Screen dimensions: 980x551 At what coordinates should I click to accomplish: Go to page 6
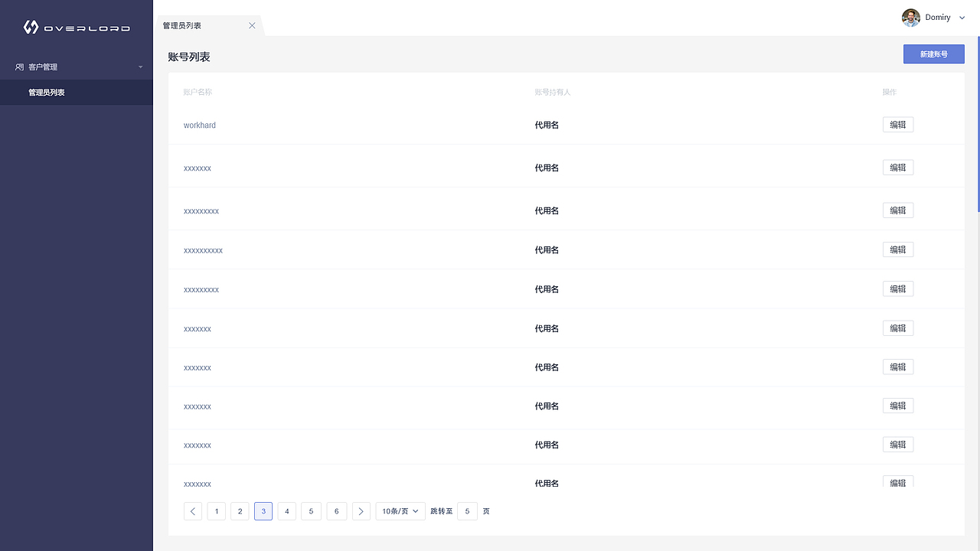tap(337, 511)
